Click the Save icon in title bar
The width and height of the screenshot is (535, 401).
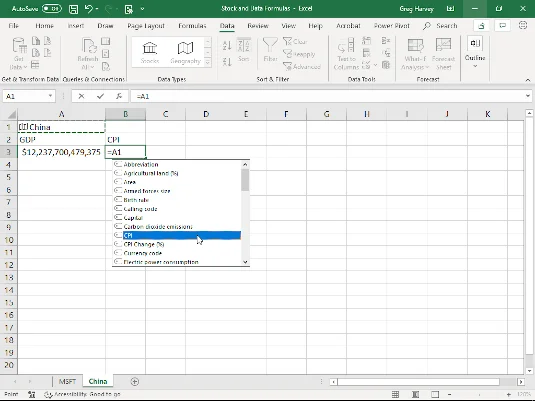coord(73,9)
